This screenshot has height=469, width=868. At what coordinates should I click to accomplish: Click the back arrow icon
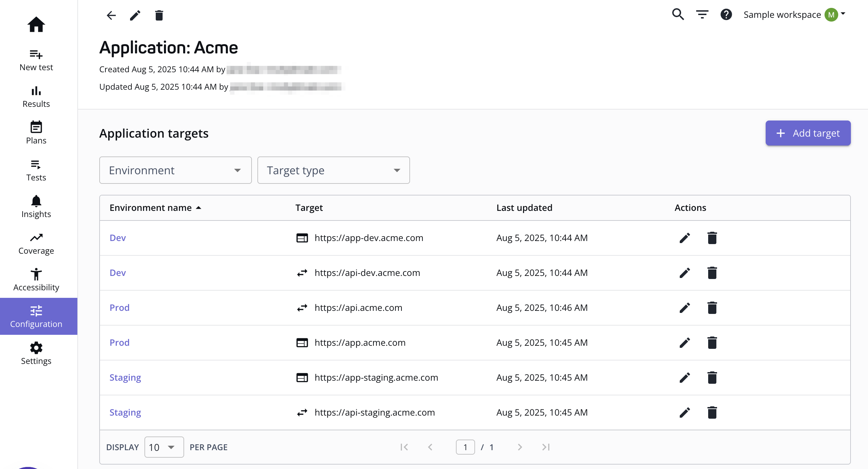111,15
